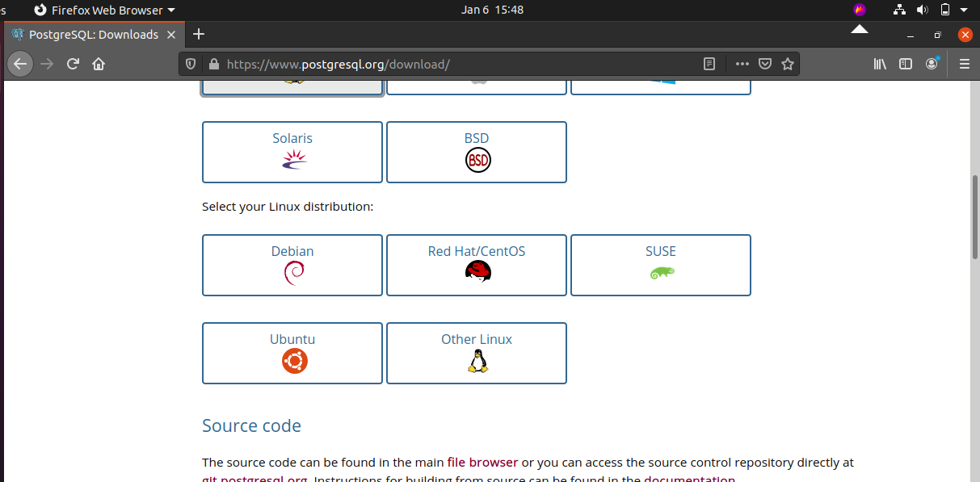Open Firefox account icon
980x482 pixels.
(932, 64)
